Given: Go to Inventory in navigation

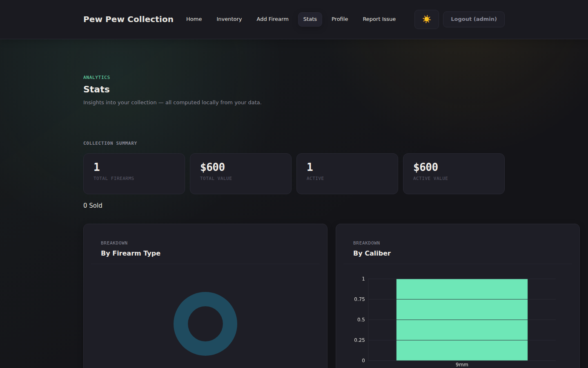Looking at the screenshot, I should point(229,19).
